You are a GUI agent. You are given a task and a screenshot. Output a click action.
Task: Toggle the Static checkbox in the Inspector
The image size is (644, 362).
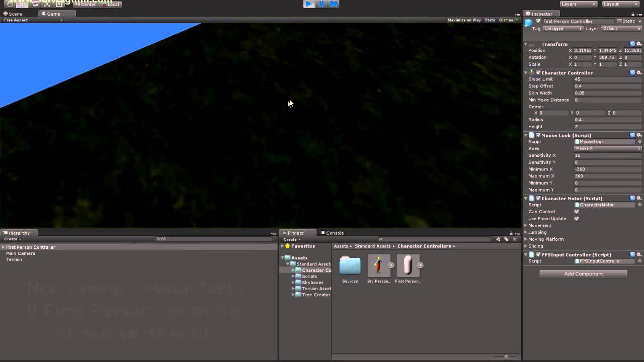(619, 22)
